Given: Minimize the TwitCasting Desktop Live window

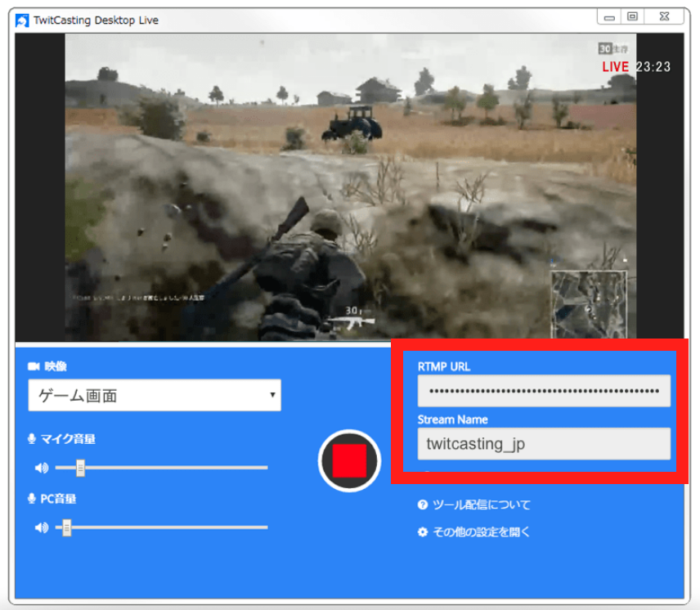Looking at the screenshot, I should (x=609, y=17).
